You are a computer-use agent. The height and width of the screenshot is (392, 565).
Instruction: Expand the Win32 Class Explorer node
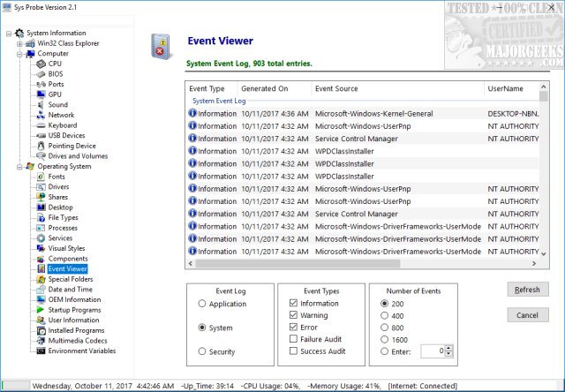coord(19,43)
